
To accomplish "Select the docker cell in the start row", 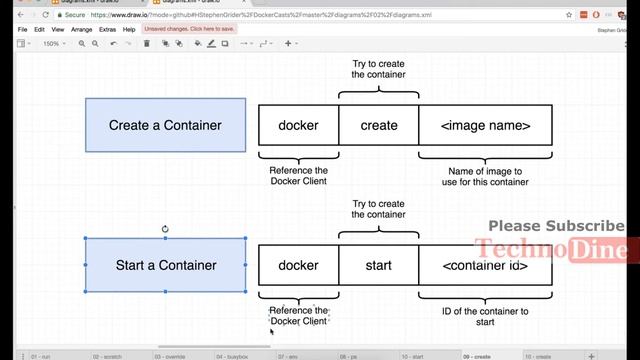I will pos(298,265).
